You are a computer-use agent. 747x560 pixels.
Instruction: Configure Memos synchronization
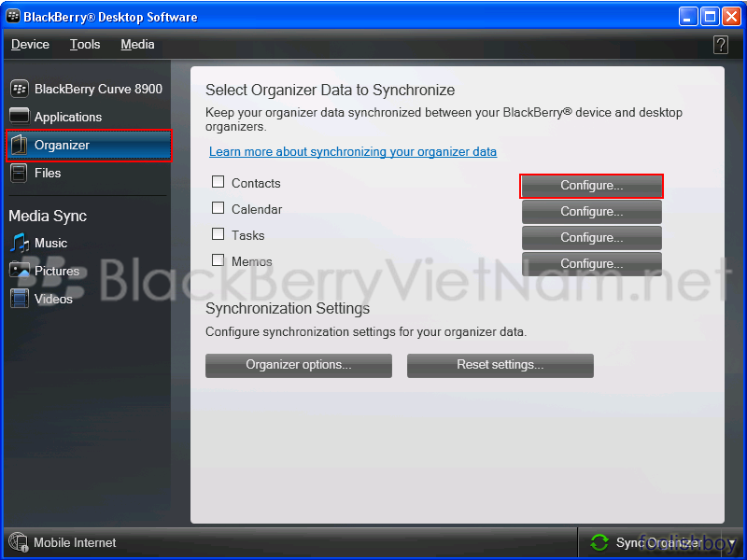click(591, 264)
